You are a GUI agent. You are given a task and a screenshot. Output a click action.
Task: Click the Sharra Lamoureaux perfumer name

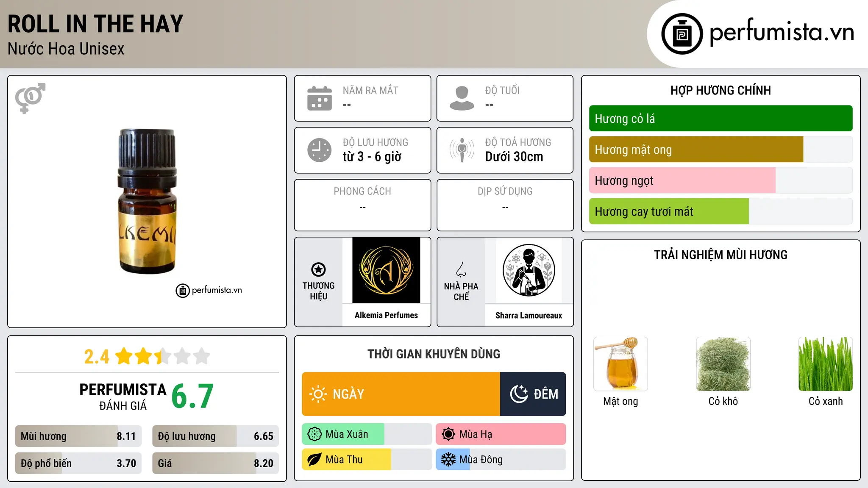pos(529,316)
